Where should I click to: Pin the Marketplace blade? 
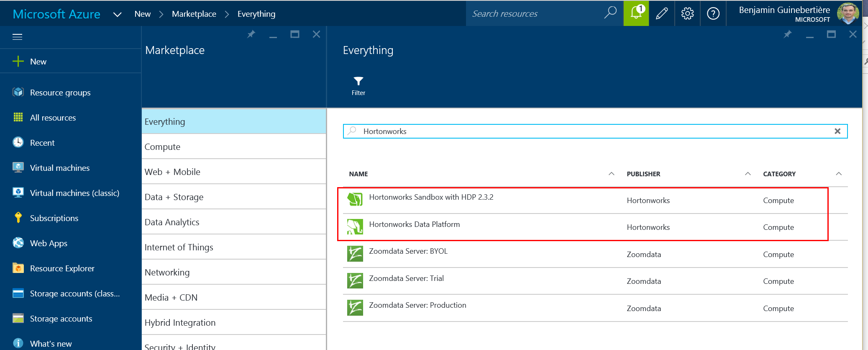point(251,34)
